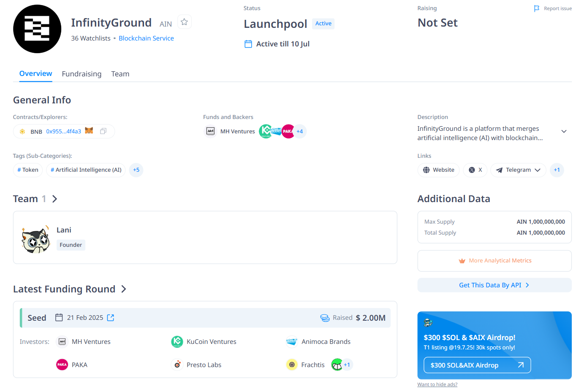Click the calendar icon beside Active till 10 Jul
The width and height of the screenshot is (584, 392).
[x=248, y=44]
